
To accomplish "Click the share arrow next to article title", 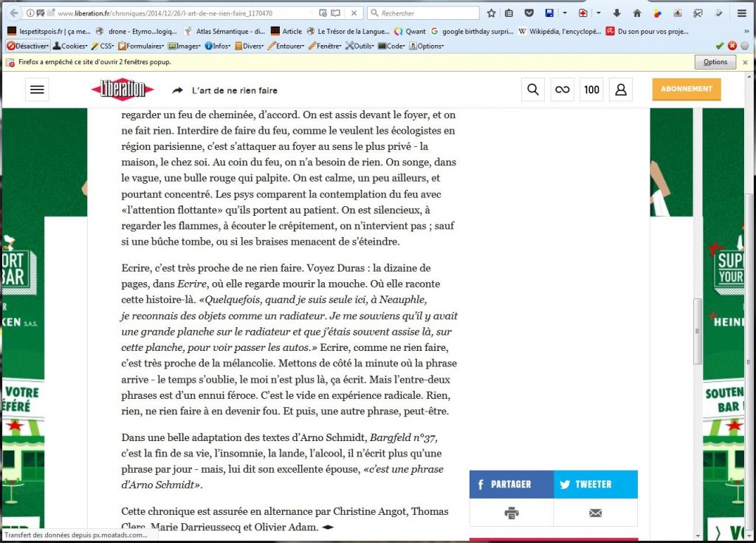I will click(177, 90).
